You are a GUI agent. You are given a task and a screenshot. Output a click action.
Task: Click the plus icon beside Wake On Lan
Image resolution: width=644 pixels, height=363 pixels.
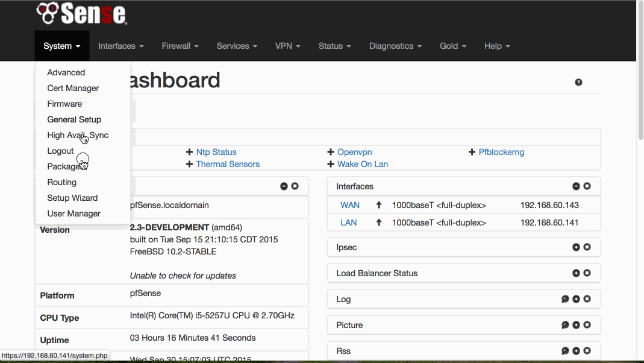331,164
